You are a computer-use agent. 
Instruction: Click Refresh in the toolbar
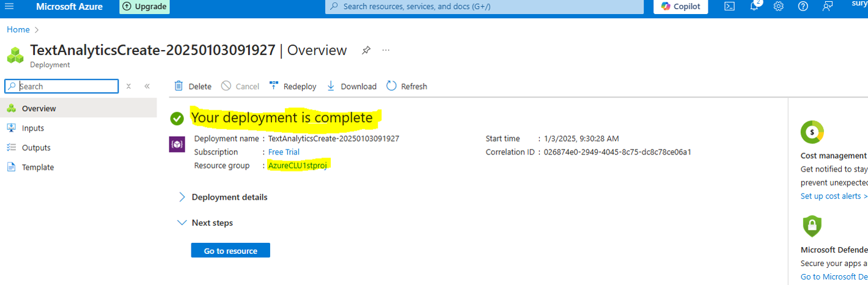pyautogui.click(x=407, y=86)
